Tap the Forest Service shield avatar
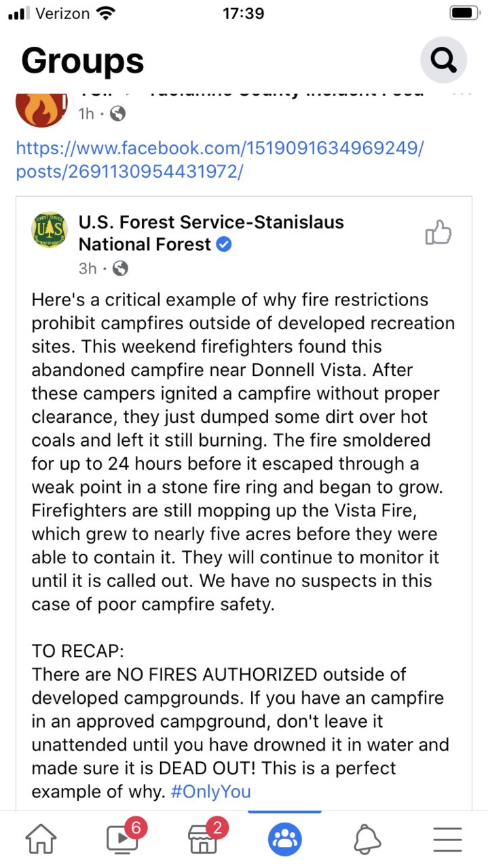 pos(50,230)
